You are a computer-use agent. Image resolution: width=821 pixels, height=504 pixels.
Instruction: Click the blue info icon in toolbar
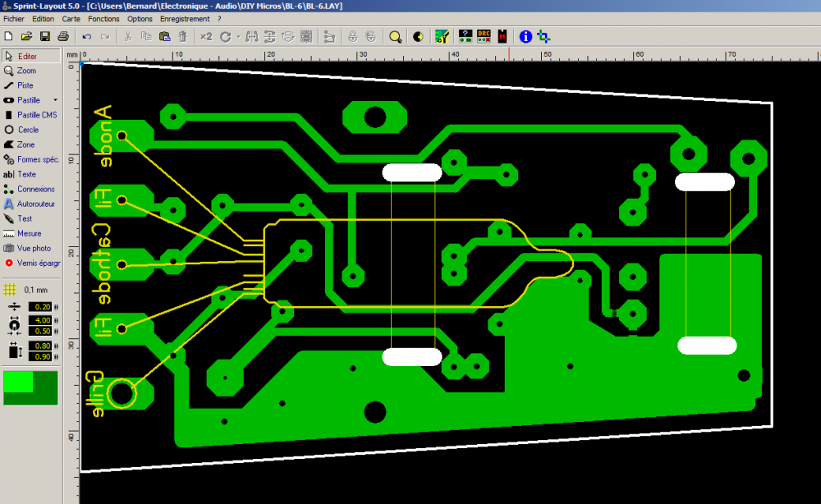(x=525, y=36)
